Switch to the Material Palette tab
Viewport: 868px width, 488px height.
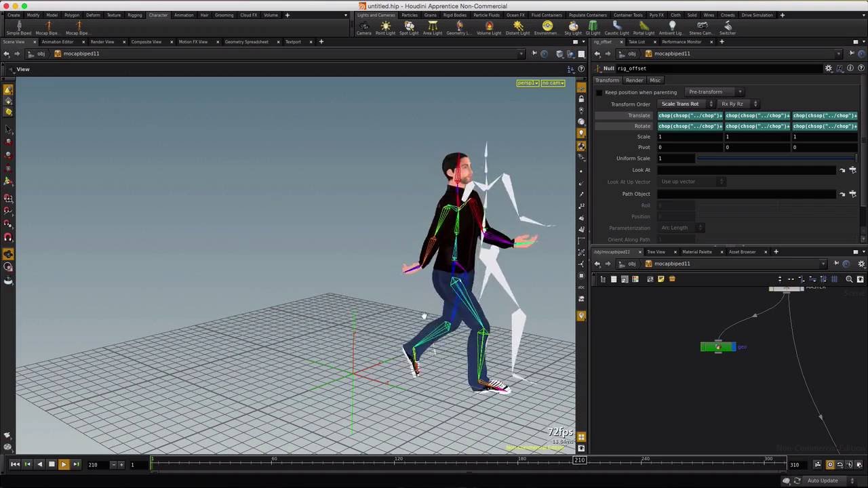coord(696,252)
